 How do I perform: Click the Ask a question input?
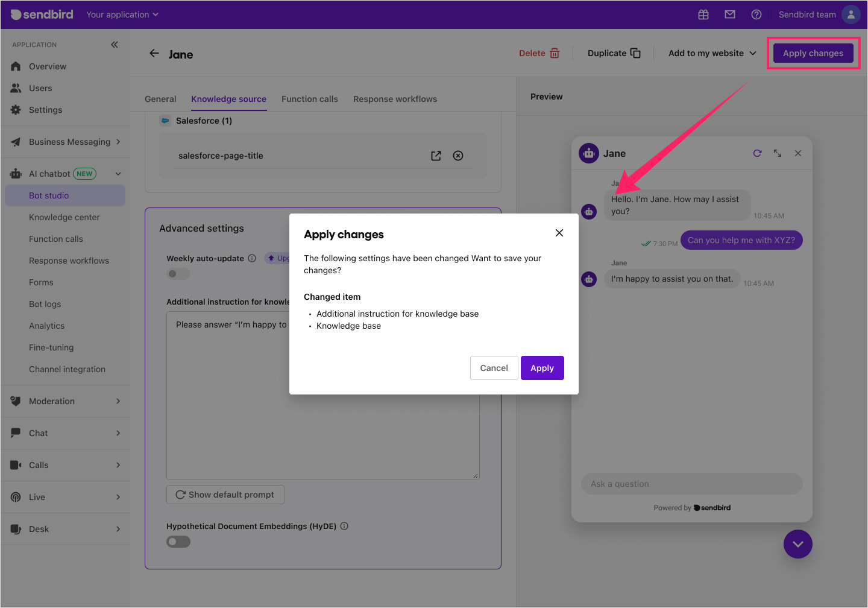click(692, 484)
